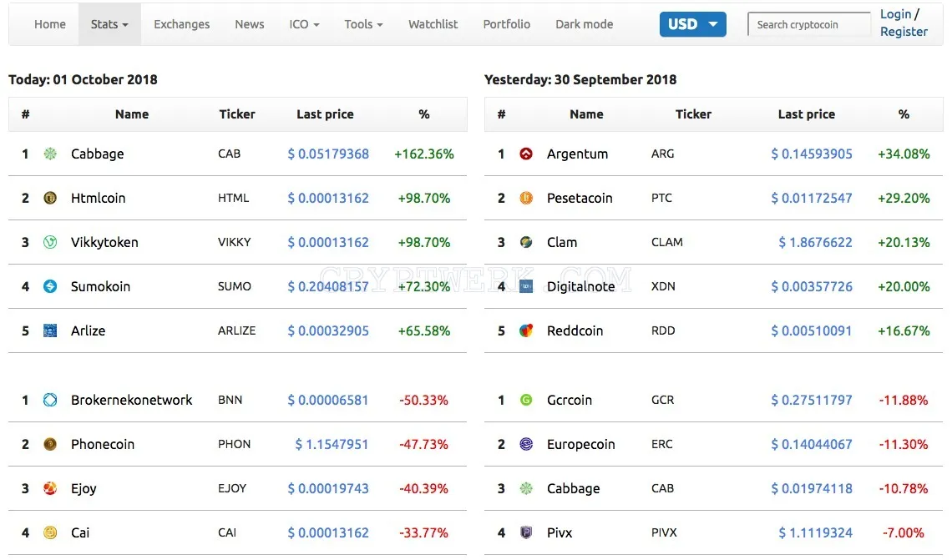The height and width of the screenshot is (560, 952).
Task: Open the USD currency selector
Action: coord(693,24)
